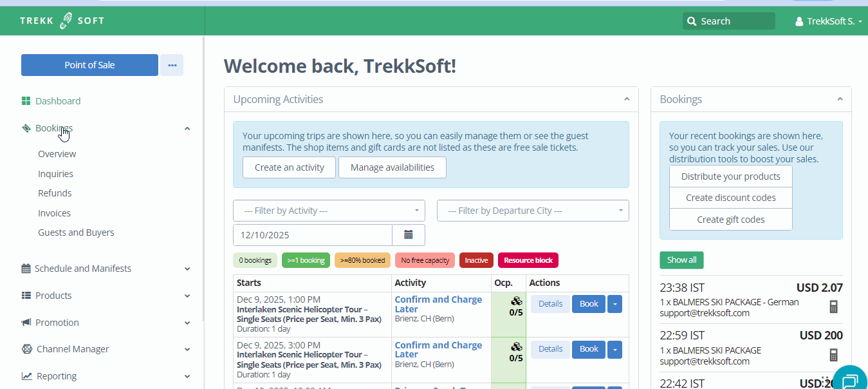868x389 pixels.
Task: Open the calendar date picker icon
Action: (408, 235)
